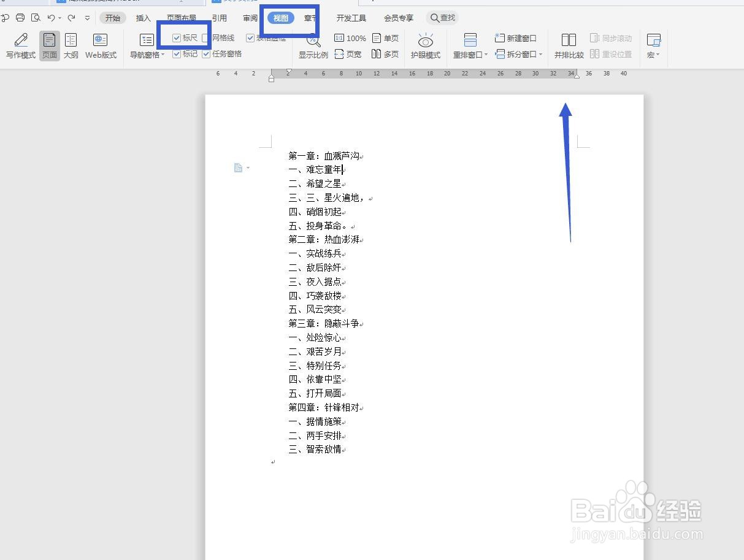Toggle the Task Pane (任务窗格) checkbox
The height and width of the screenshot is (560, 744).
click(206, 54)
